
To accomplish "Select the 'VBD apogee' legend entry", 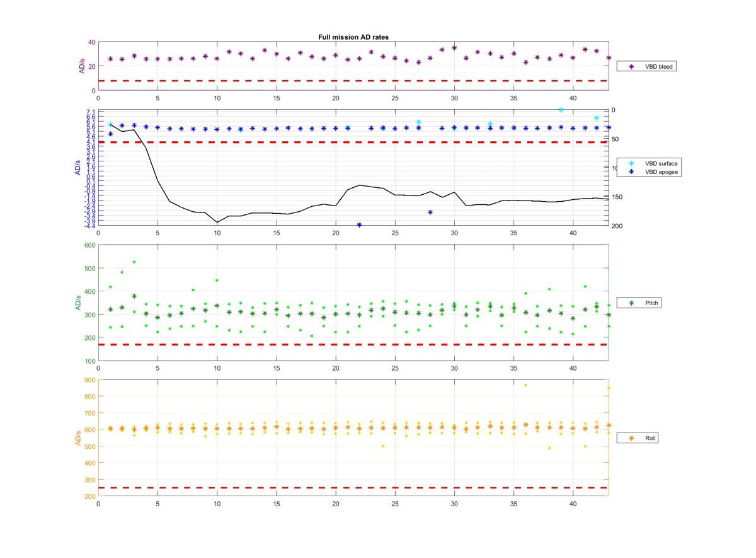I will coord(650,171).
